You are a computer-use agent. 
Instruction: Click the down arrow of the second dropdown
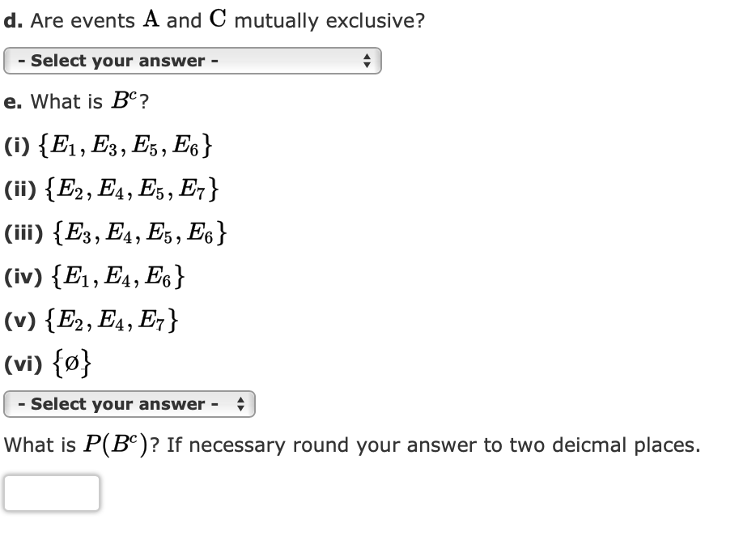[x=241, y=408]
